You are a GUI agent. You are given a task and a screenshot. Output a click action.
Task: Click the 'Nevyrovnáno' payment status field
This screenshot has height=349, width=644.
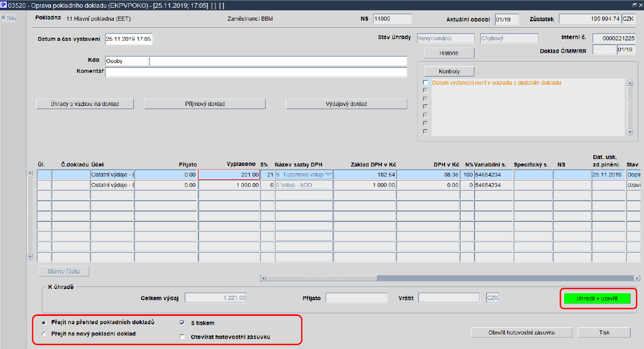click(446, 38)
